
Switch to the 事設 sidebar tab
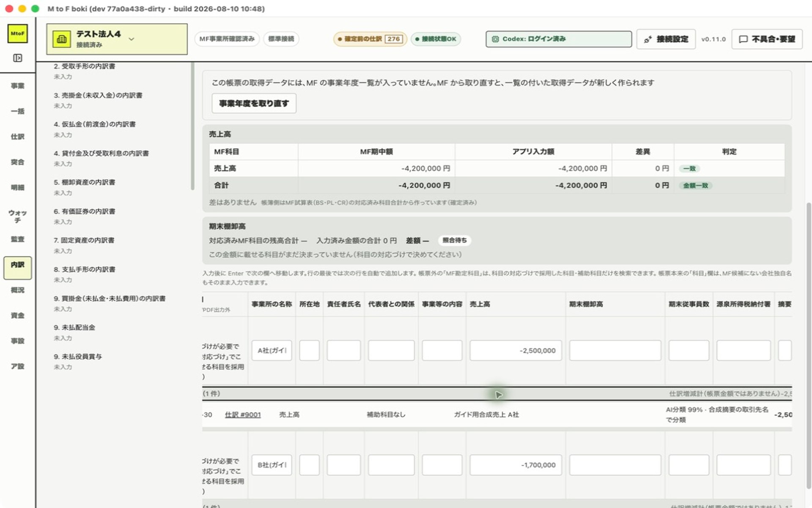tap(17, 341)
